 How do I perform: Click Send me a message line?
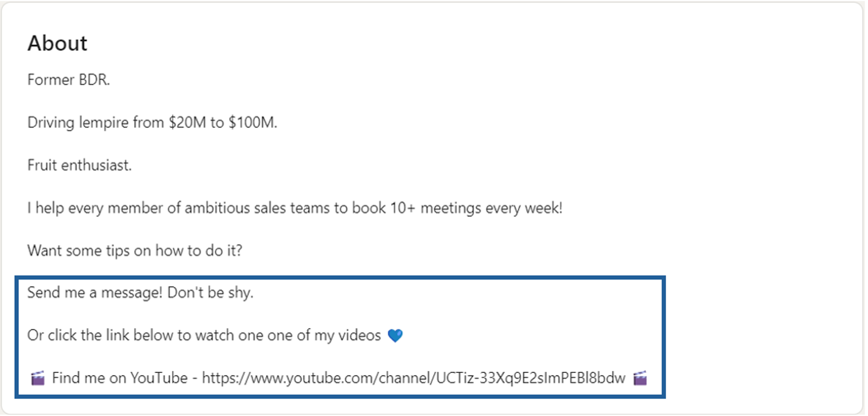click(140, 293)
